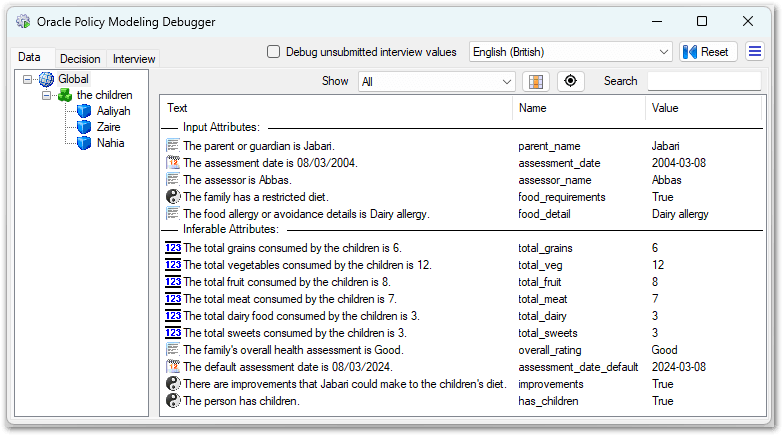
Task: Click the total_sweets name cell
Action: tap(547, 333)
